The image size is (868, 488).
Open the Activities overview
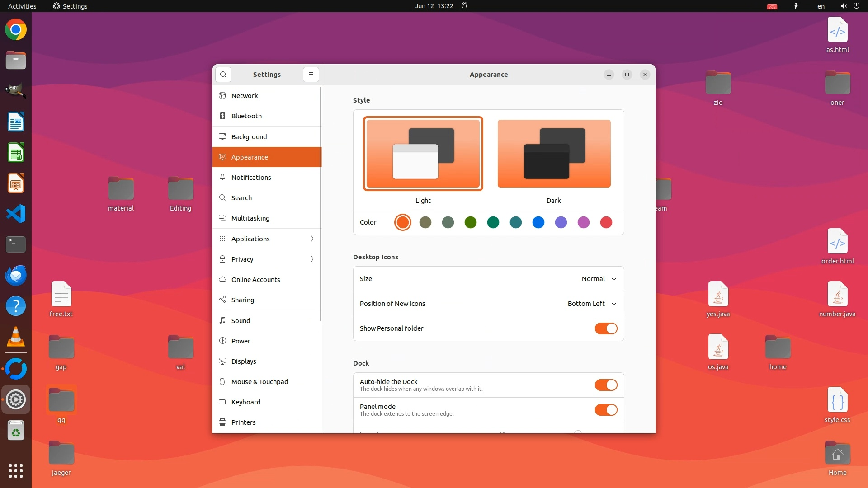point(22,6)
